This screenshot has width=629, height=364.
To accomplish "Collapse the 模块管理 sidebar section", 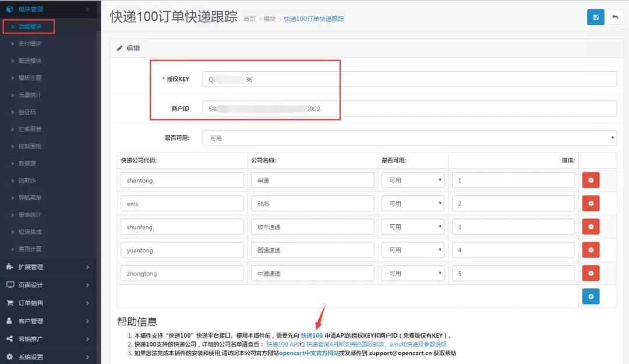I will 48,9.
